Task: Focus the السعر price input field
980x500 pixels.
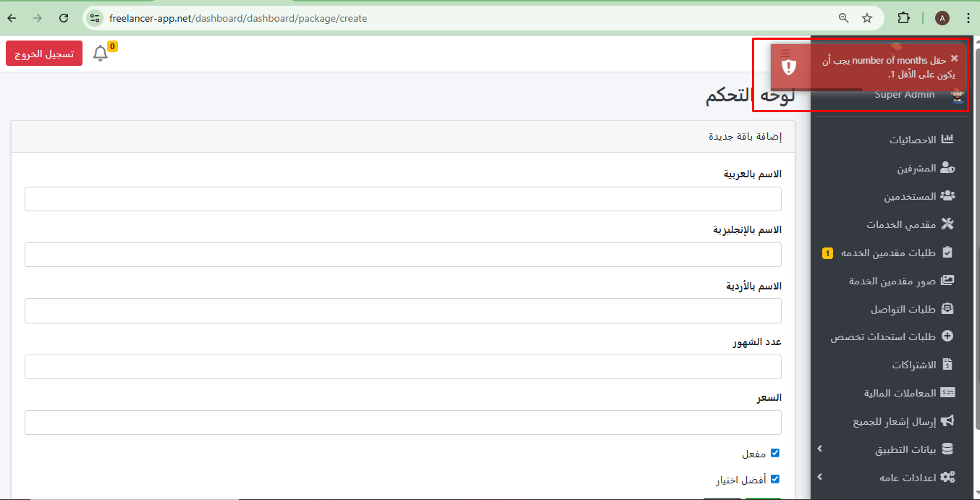Action: pyautogui.click(x=402, y=423)
